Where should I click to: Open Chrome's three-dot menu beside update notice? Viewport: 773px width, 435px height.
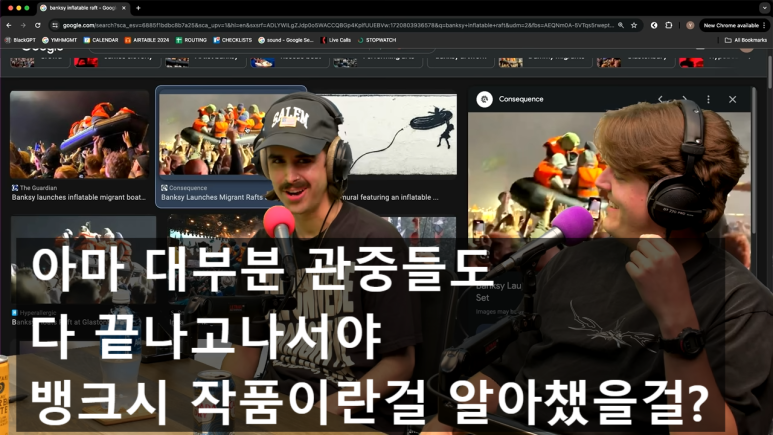pyautogui.click(x=764, y=25)
